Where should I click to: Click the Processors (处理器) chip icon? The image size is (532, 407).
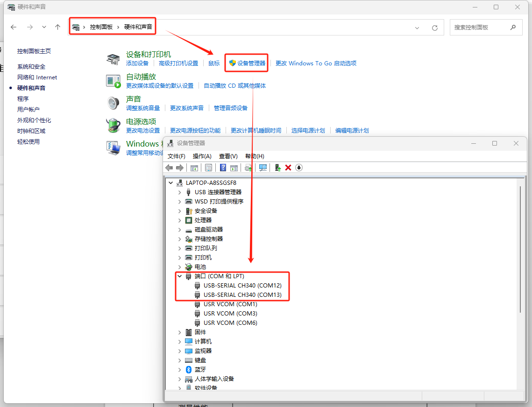click(189, 220)
